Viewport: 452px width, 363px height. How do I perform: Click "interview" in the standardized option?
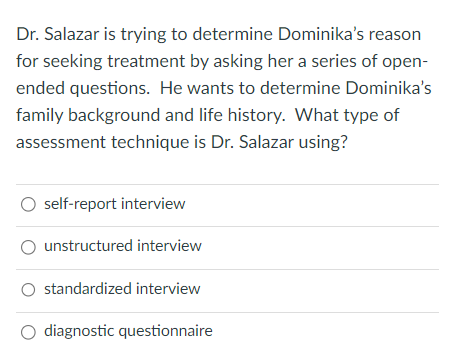[168, 289]
